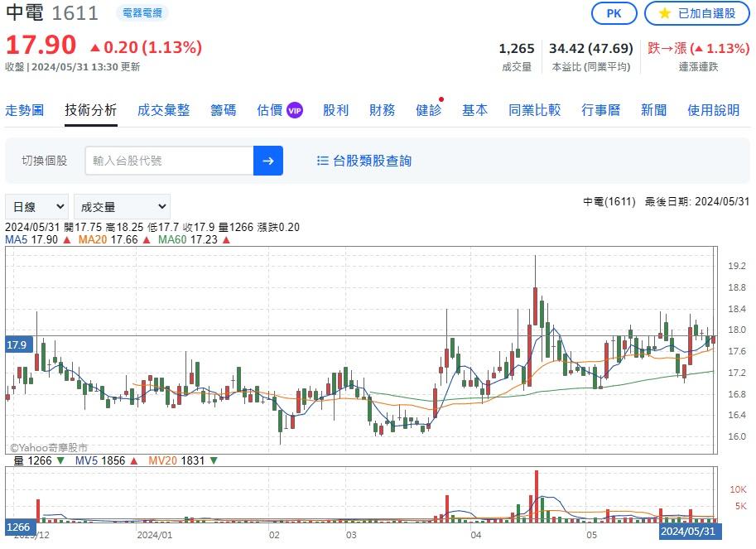This screenshot has width=756, height=549.
Task: Click the 16.0 price label on the chart axis
Action: tap(737, 436)
